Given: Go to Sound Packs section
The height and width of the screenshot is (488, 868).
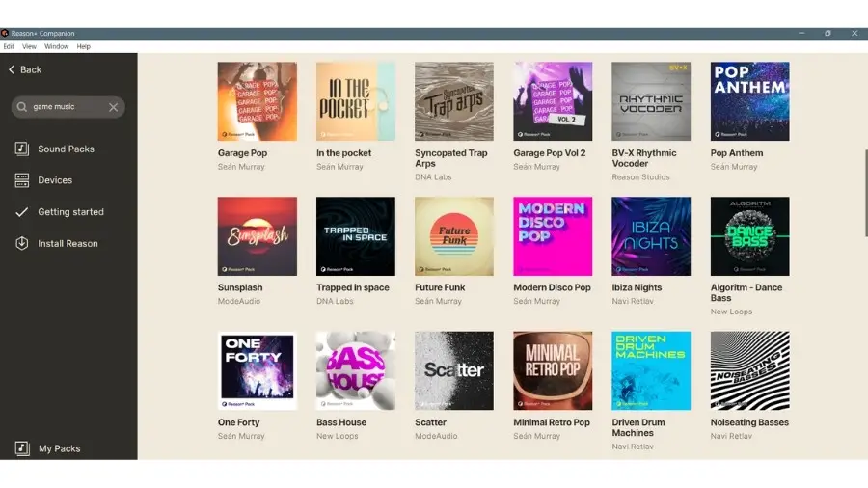Looking at the screenshot, I should [66, 149].
